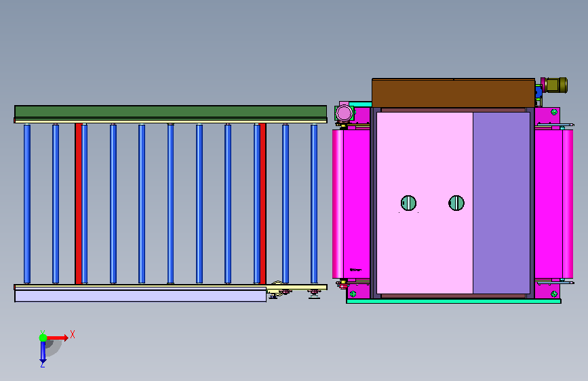Select the right red vertical bar on conveyor

(263, 203)
